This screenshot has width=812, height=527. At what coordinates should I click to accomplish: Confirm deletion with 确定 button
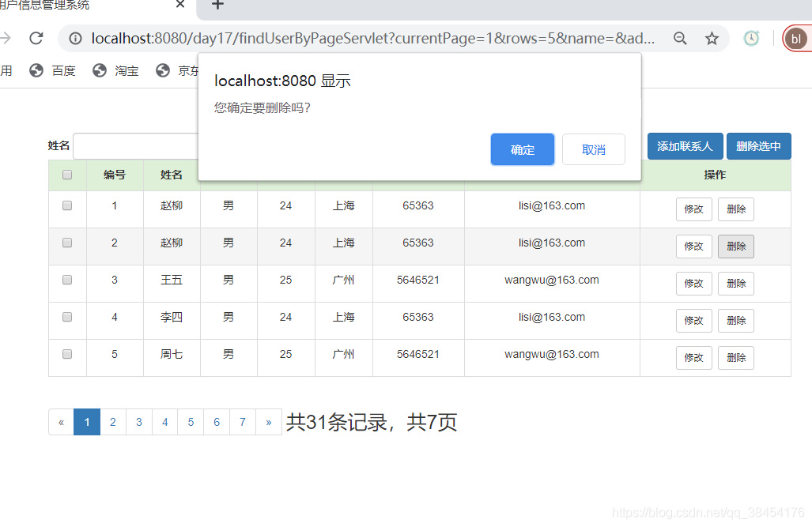(x=523, y=149)
